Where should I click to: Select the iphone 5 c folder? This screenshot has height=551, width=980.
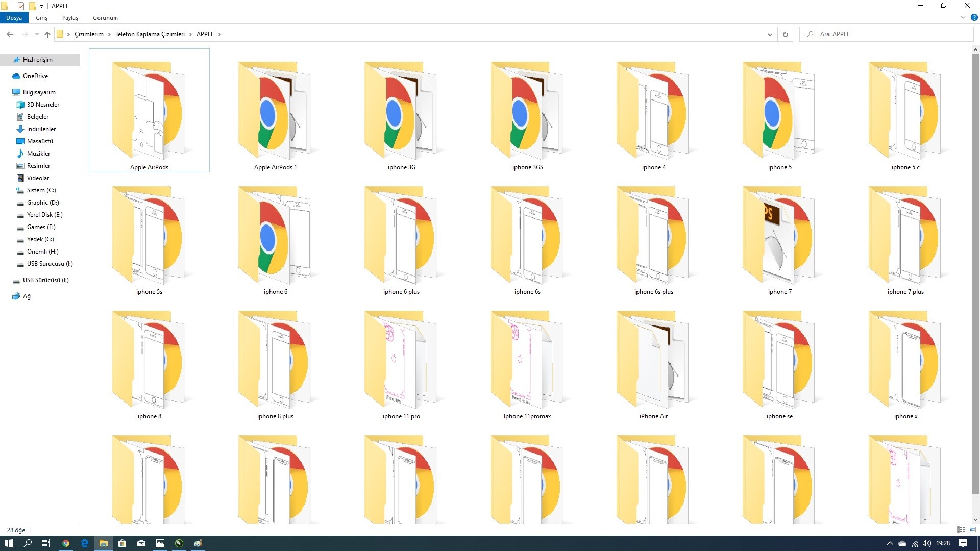905,111
